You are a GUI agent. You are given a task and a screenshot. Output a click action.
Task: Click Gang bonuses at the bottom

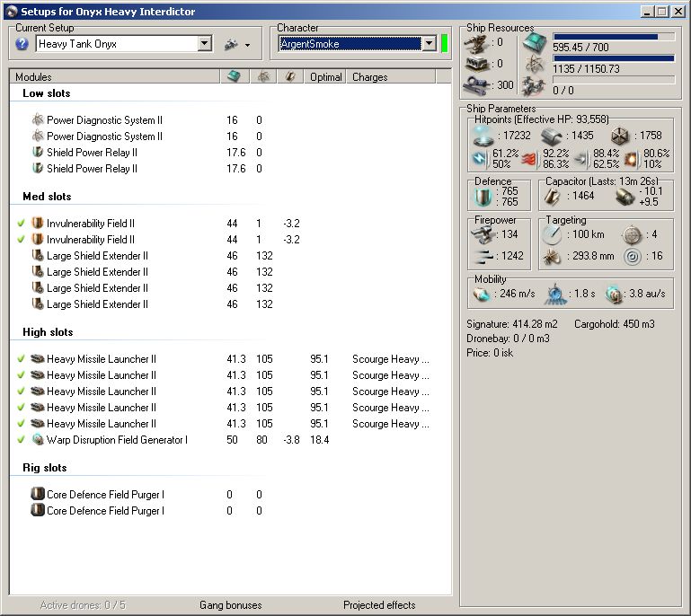coord(230,605)
